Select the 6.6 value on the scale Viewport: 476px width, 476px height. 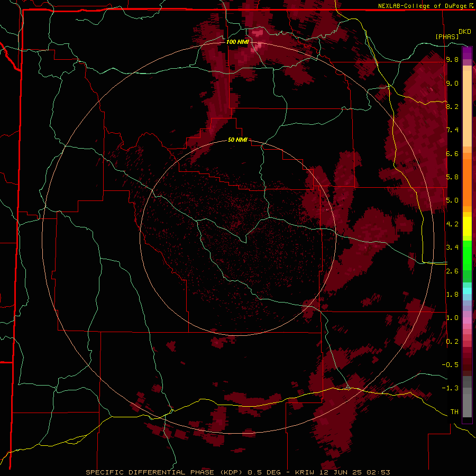(452, 153)
